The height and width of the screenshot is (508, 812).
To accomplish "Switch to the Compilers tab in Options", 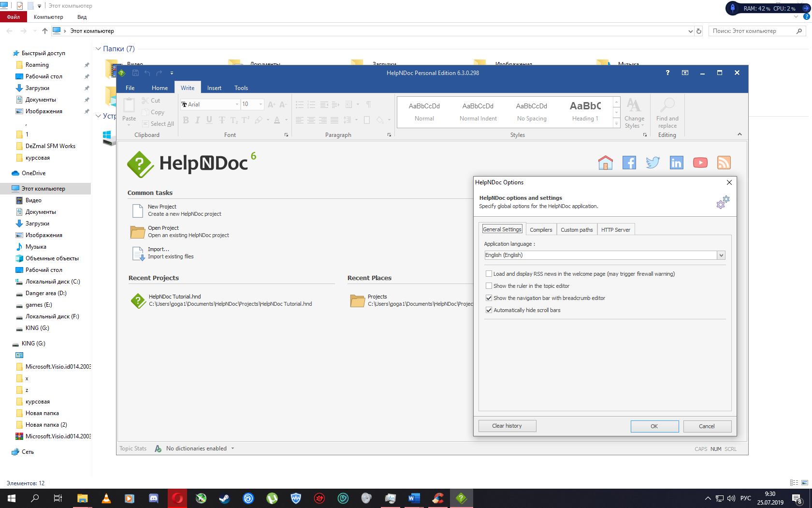I will (541, 230).
